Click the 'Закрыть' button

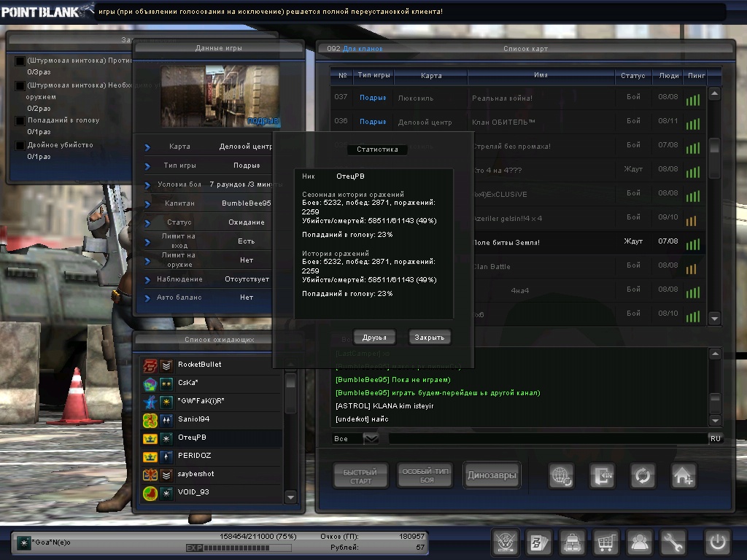coord(430,338)
